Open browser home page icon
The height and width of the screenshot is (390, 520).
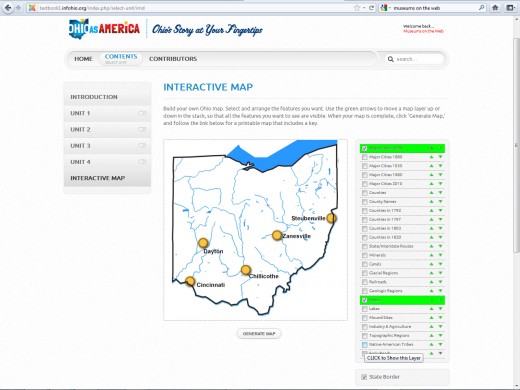(x=495, y=8)
